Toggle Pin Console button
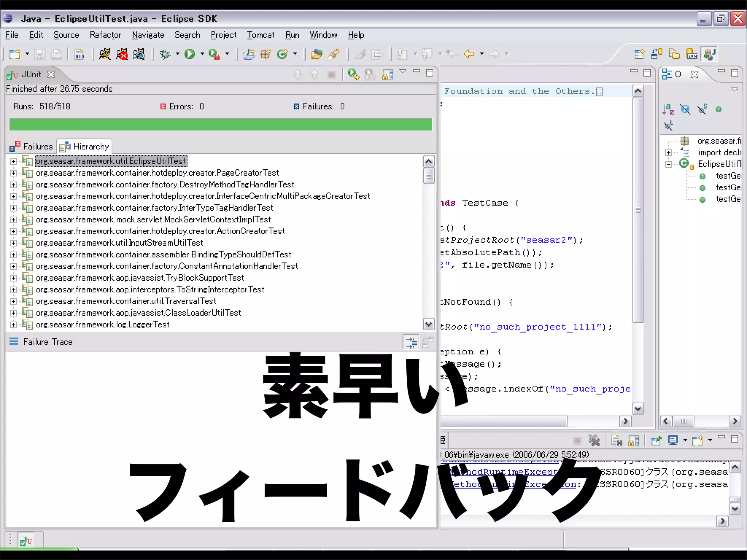This screenshot has height=560, width=747. pos(656,440)
